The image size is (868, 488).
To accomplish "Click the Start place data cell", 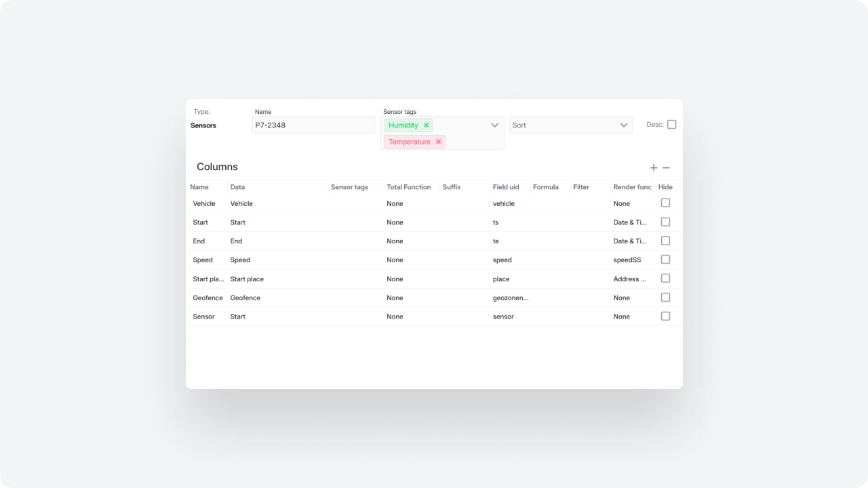I will (x=247, y=279).
